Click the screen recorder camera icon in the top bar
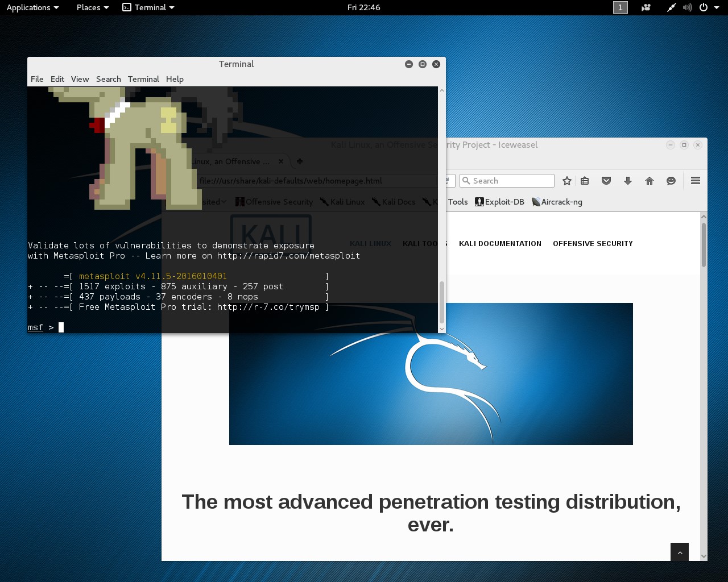 [646, 7]
